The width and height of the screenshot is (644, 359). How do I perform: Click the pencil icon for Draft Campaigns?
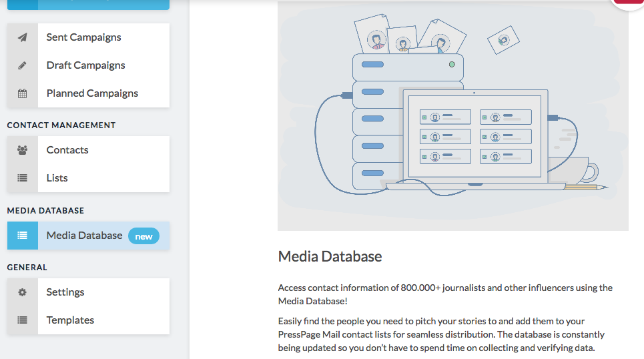pyautogui.click(x=23, y=65)
